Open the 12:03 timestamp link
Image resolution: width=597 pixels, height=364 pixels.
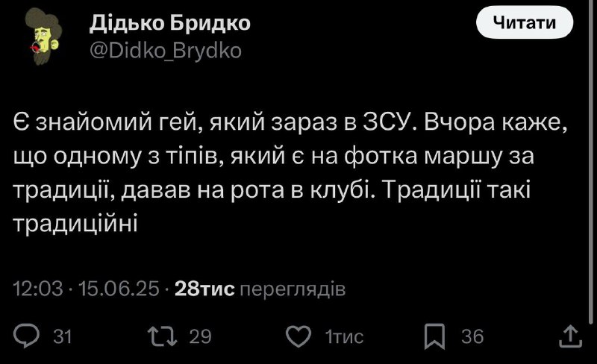[38, 289]
